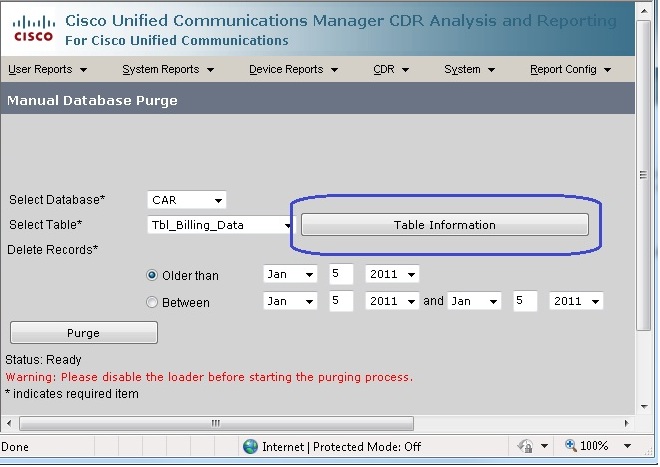Click the Table Information button
Screen dimensions: 660x467
coord(444,224)
